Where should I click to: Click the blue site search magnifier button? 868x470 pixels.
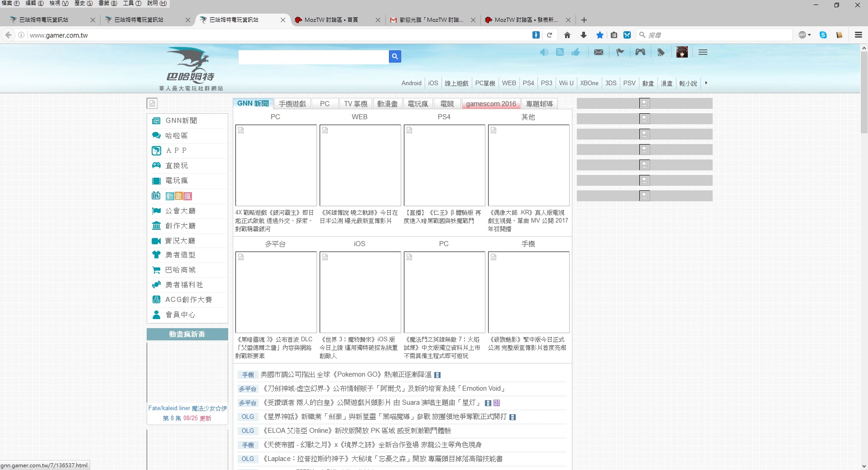(x=395, y=57)
